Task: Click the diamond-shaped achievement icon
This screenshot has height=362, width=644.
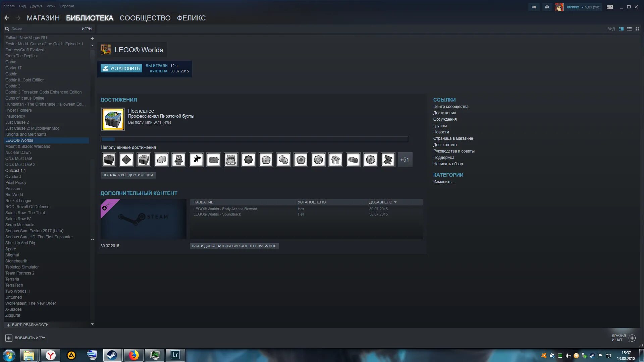Action: pos(126,160)
